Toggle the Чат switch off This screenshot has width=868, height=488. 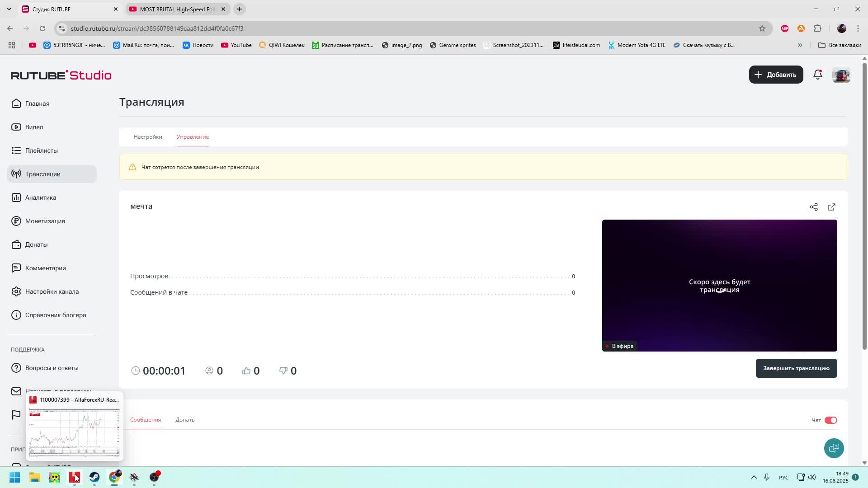(x=830, y=420)
